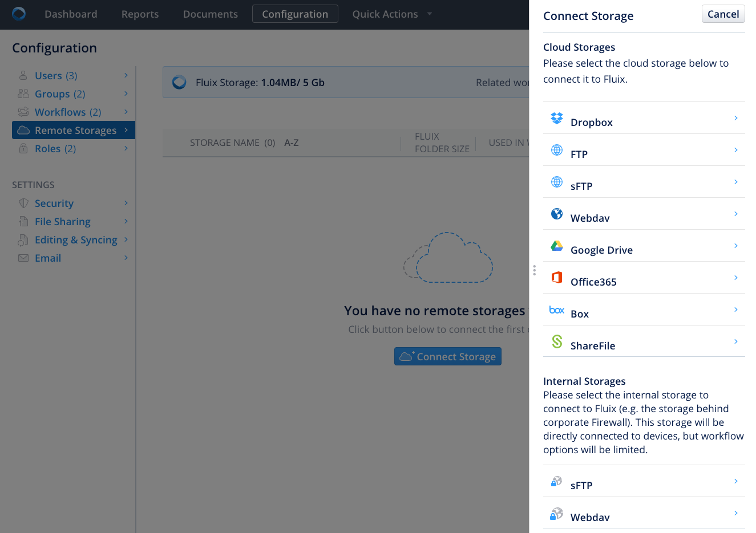This screenshot has height=533, width=756.
Task: Switch to the Documents tab
Action: (x=210, y=14)
